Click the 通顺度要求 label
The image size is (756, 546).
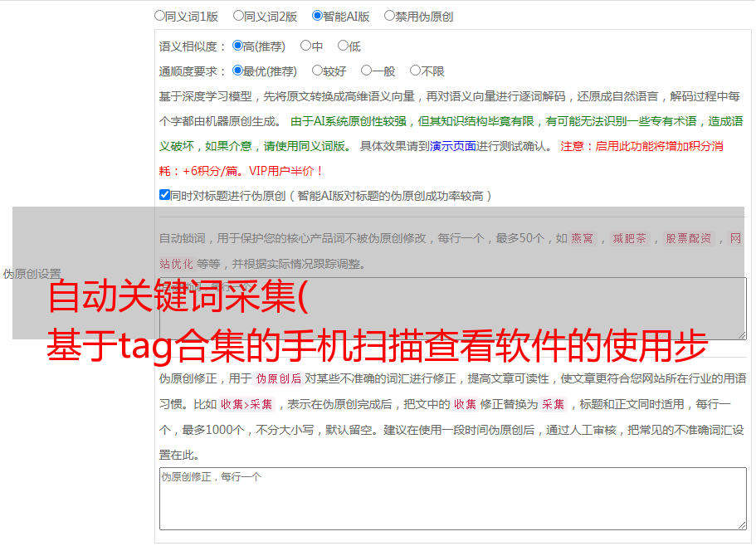(193, 72)
